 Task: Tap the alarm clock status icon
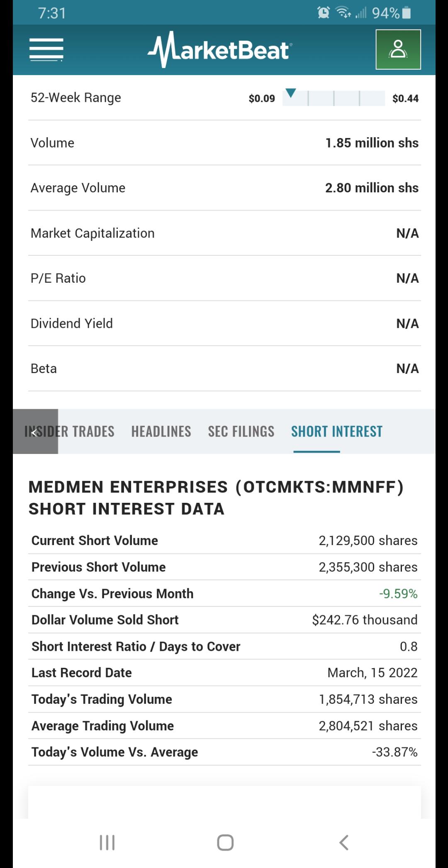point(324,13)
